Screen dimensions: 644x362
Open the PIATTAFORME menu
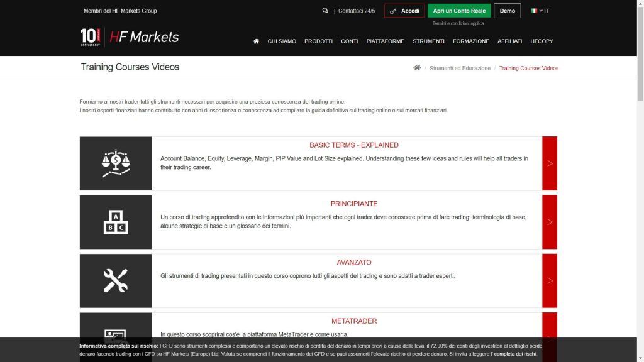pos(386,41)
